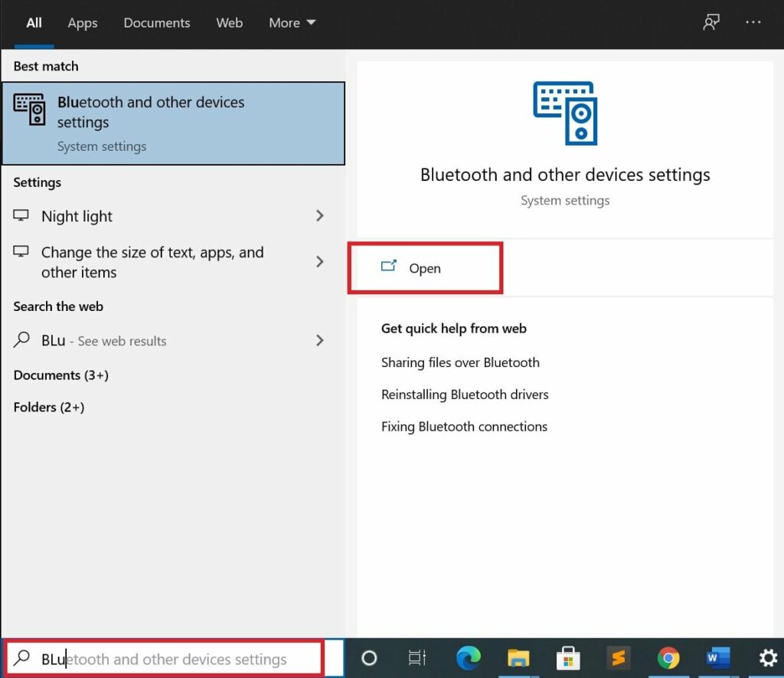Click the feedback icon in search header
This screenshot has width=784, height=678.
point(711,23)
